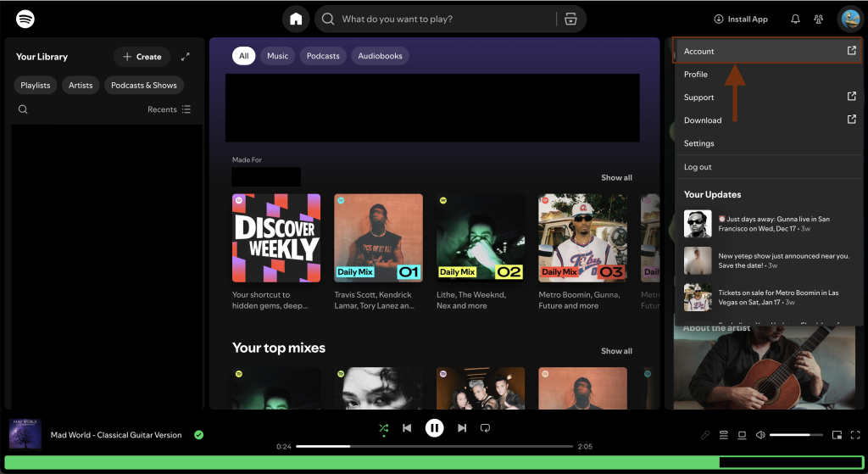Skip to previous track
This screenshot has width=868, height=474.
[x=407, y=428]
